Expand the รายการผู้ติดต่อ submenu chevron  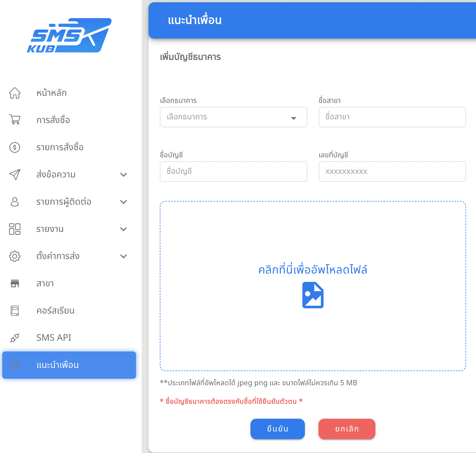(x=124, y=202)
